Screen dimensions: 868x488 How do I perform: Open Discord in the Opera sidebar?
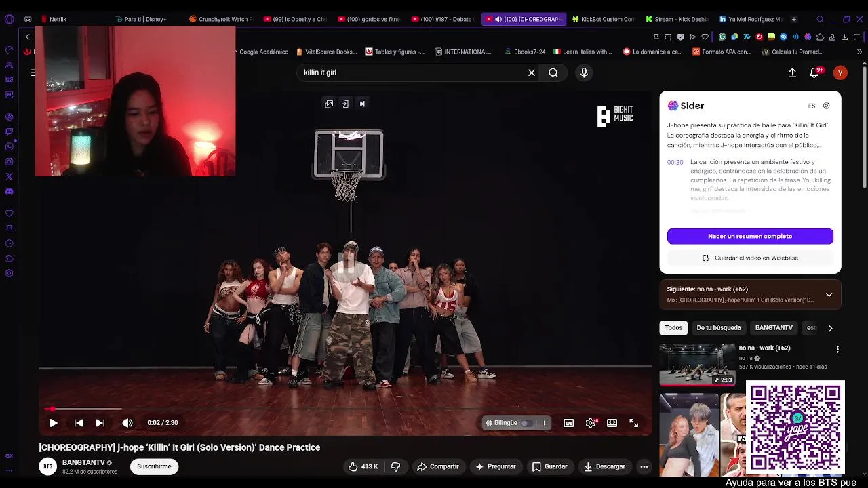9,191
